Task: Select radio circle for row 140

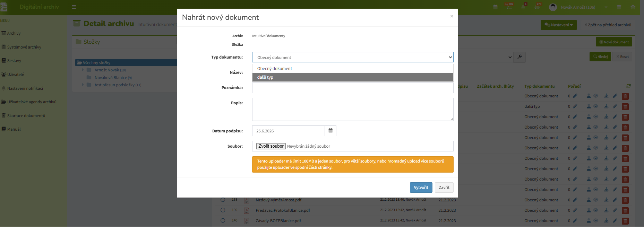Action: (x=223, y=220)
